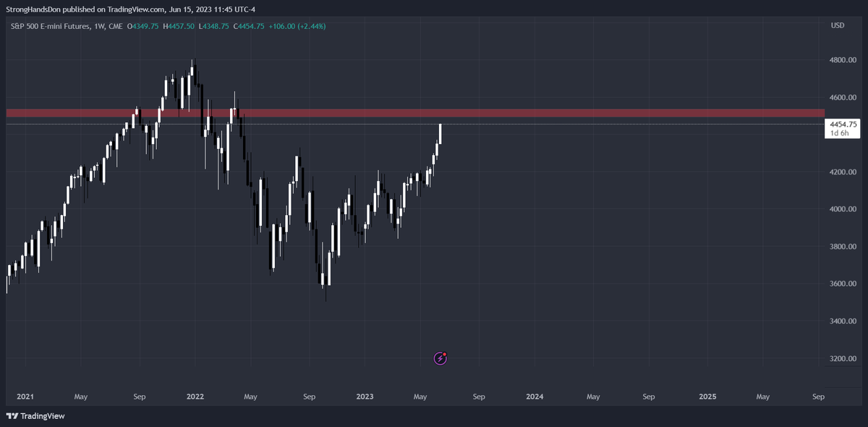
Task: Click the 3800.00 price axis label
Action: click(843, 247)
